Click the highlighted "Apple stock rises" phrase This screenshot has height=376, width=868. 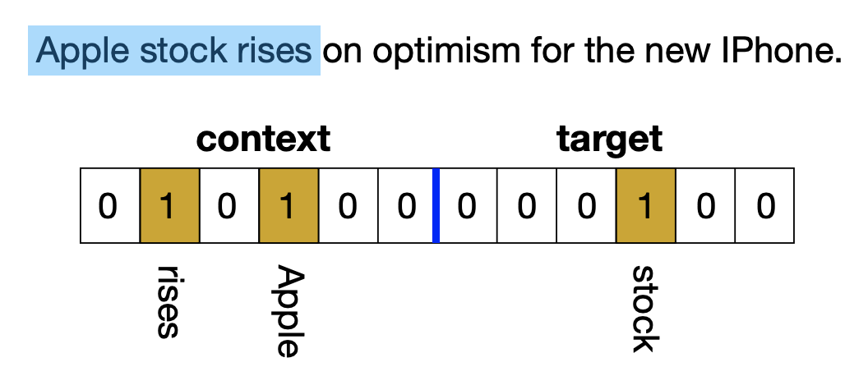pyautogui.click(x=173, y=51)
